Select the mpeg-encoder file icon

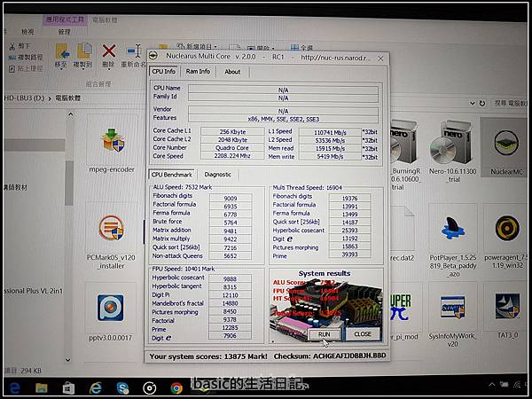113,140
